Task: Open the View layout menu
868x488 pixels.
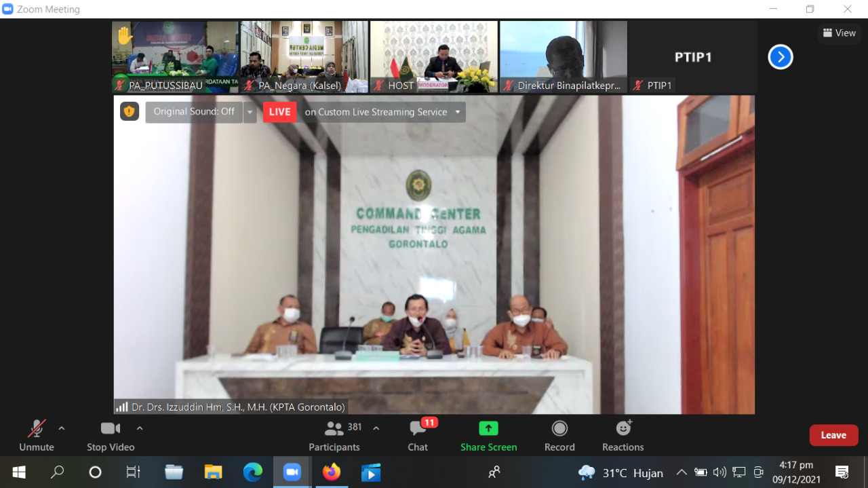Action: [x=840, y=33]
